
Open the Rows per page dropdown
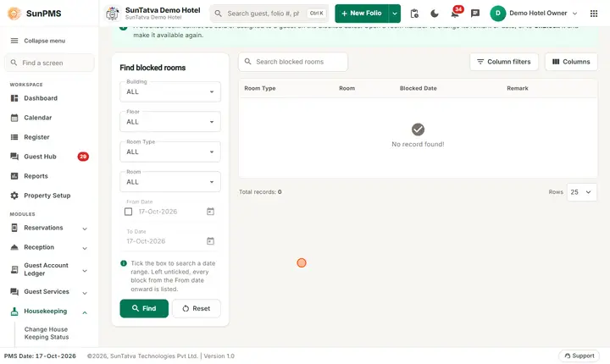coord(581,192)
